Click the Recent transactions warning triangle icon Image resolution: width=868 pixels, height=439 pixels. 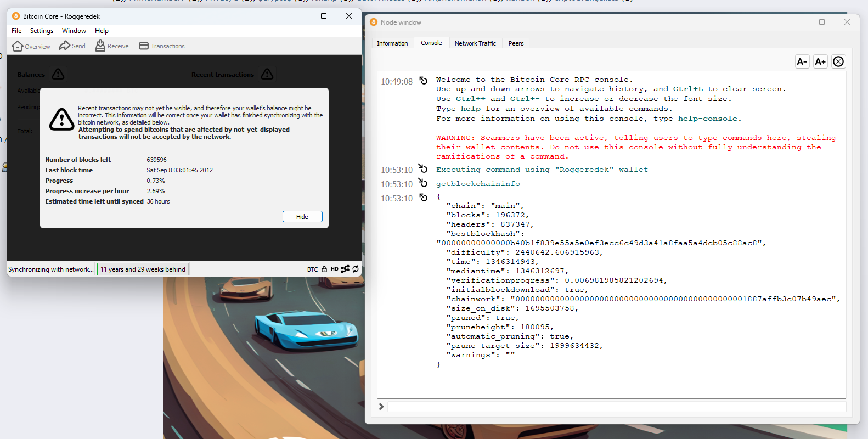click(267, 74)
